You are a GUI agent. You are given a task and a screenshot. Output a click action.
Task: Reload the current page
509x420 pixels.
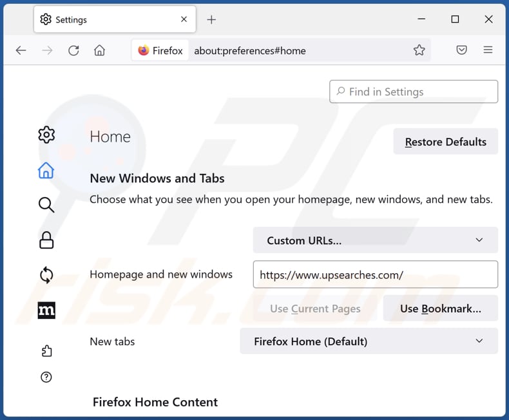[x=73, y=50]
